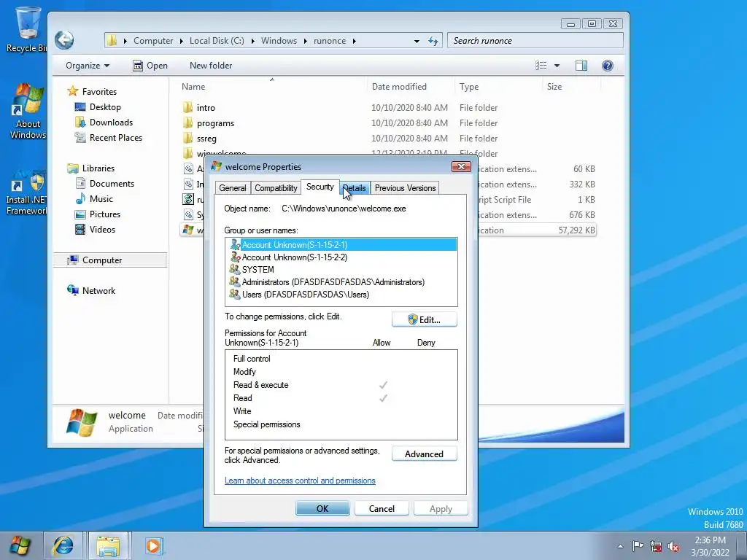Expand the runonce breadcrumb arrow
Screen dimensions: 747x560
tap(355, 41)
